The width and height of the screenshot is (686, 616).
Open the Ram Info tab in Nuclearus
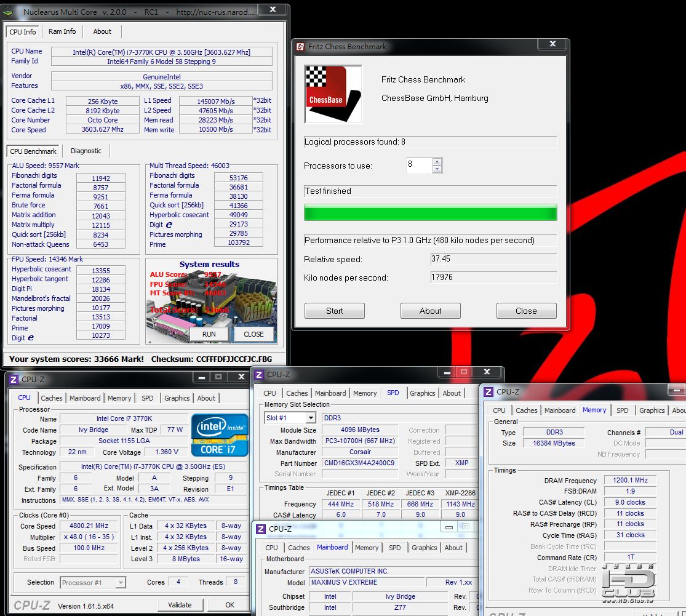click(x=62, y=31)
